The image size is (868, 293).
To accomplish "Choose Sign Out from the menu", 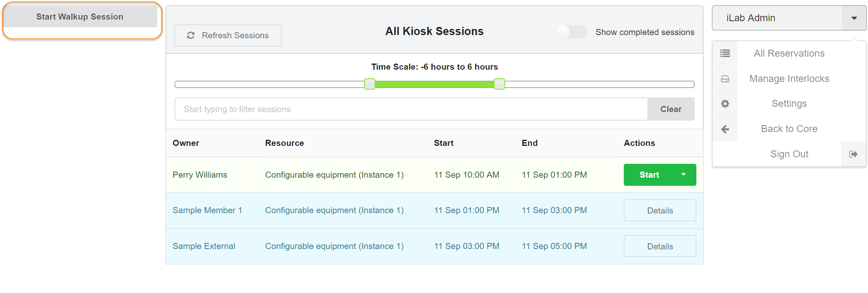I will click(x=789, y=154).
